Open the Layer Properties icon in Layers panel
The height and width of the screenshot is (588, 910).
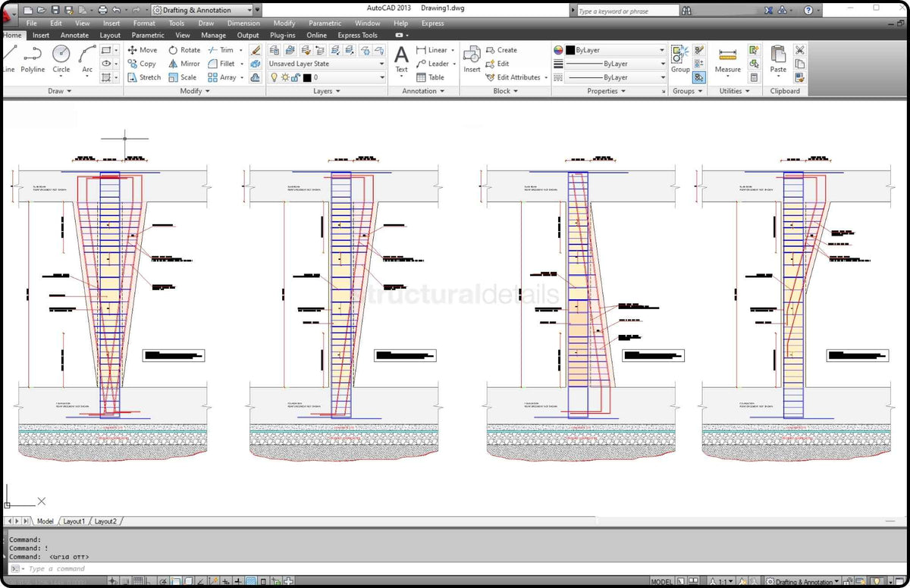pos(274,50)
